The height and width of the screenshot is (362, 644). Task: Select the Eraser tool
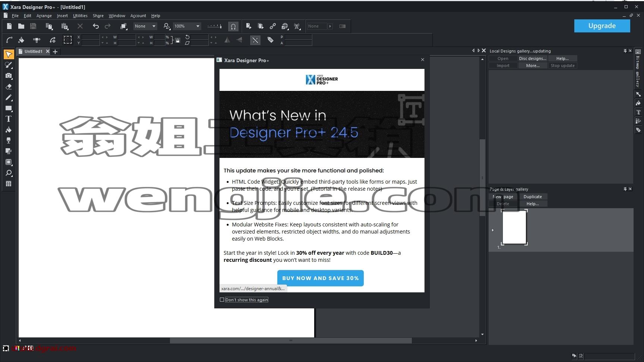9,87
